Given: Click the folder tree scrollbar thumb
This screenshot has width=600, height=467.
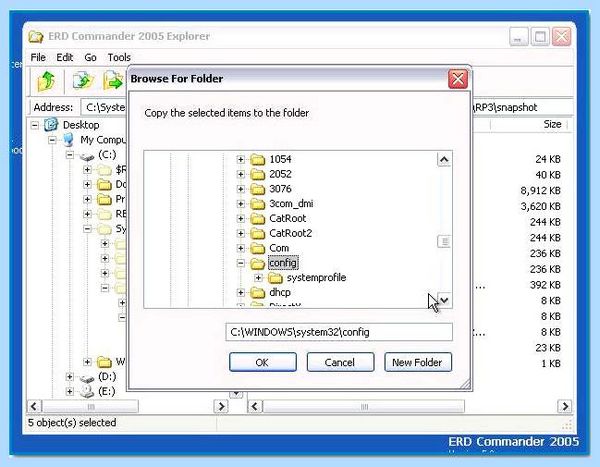Looking at the screenshot, I should pos(444,242).
